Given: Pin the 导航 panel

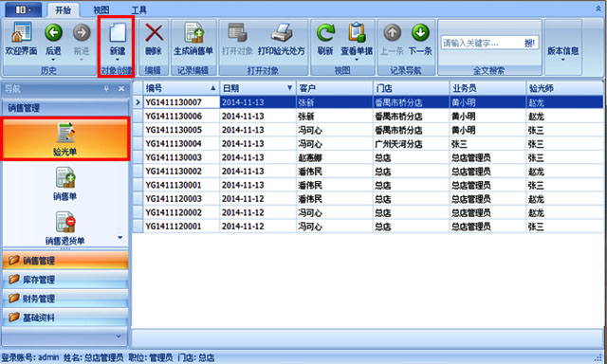Looking at the screenshot, I should click(106, 88).
